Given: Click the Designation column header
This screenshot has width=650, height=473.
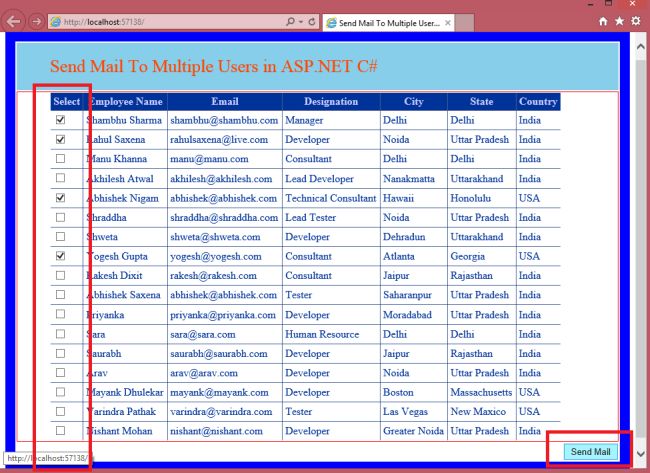Looking at the screenshot, I should pos(331,102).
